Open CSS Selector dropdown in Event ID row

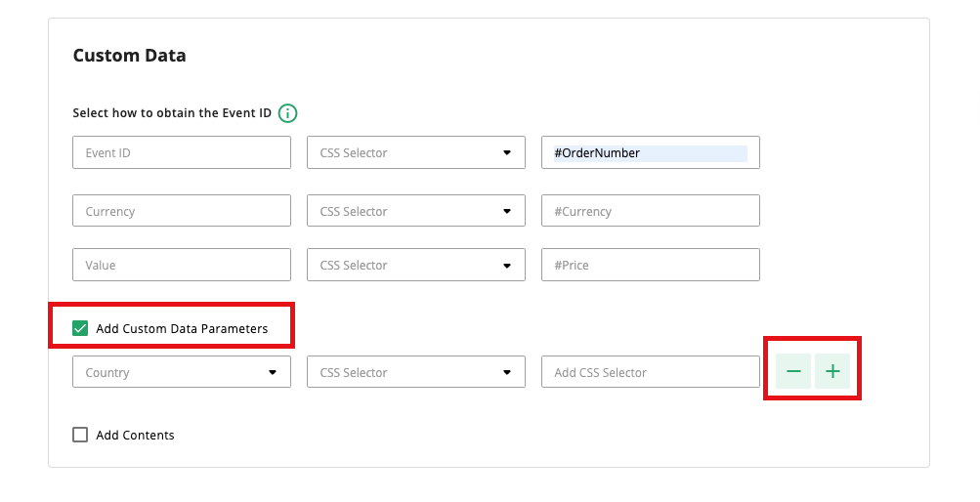point(416,152)
